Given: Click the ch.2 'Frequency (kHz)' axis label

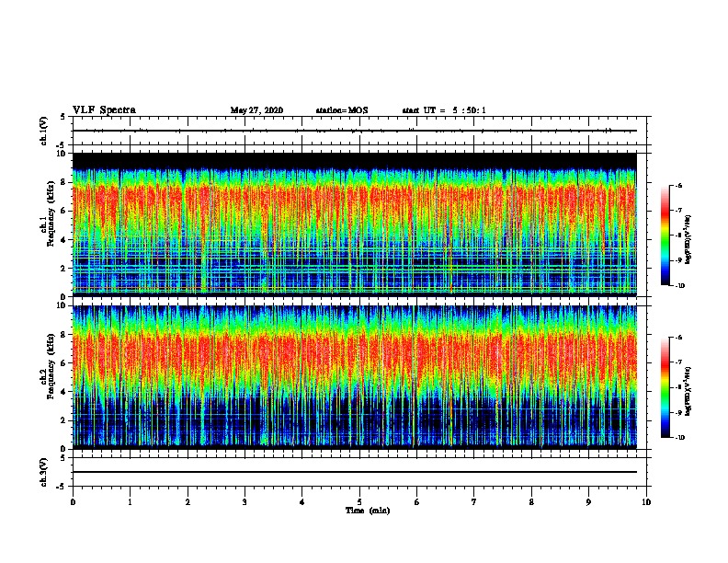Looking at the screenshot, I should click(x=51, y=366).
